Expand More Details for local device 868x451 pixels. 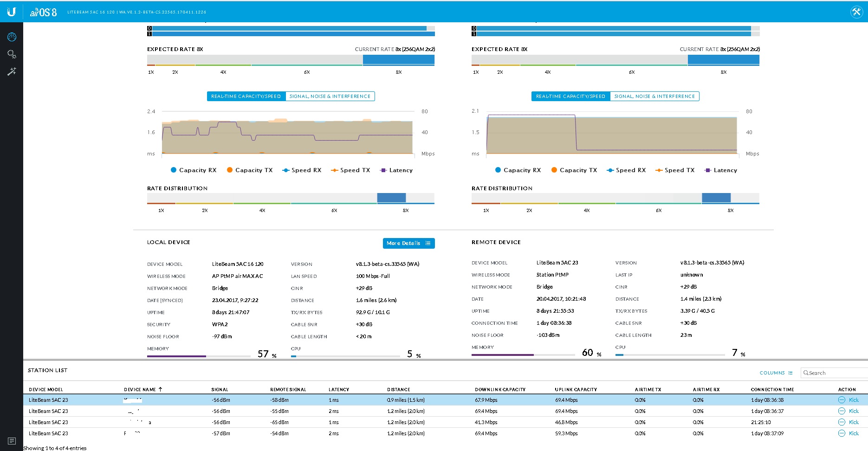coord(408,243)
